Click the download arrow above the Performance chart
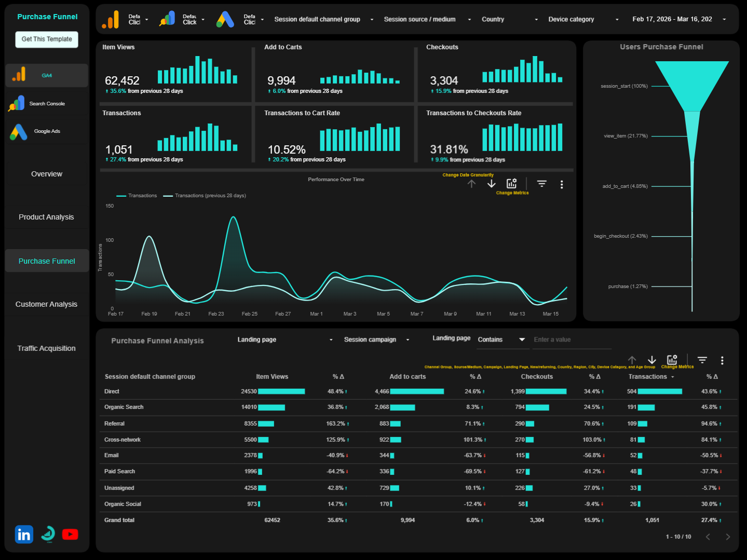This screenshot has height=560, width=747. coord(491,184)
